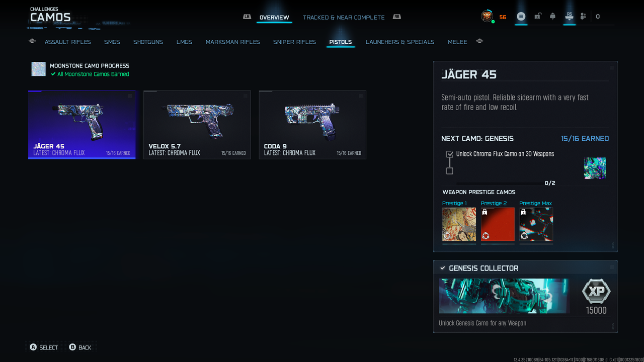Select the Prestige 1 camo swatch

(459, 224)
